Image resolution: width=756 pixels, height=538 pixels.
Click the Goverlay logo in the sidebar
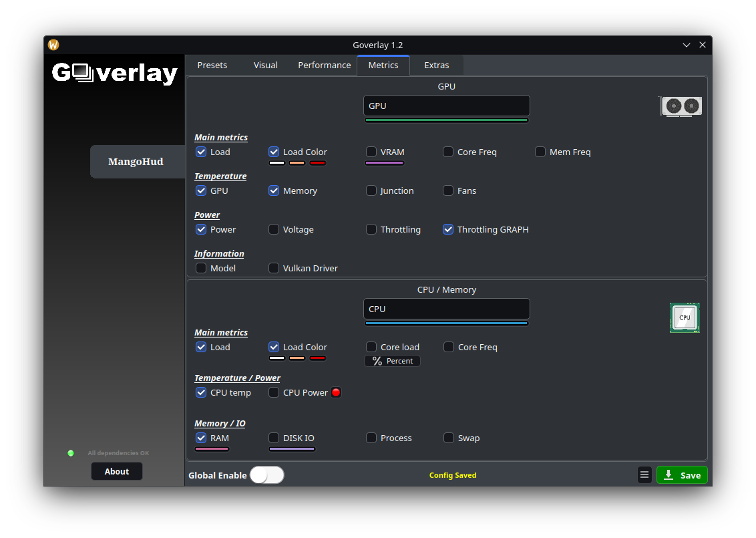click(115, 73)
